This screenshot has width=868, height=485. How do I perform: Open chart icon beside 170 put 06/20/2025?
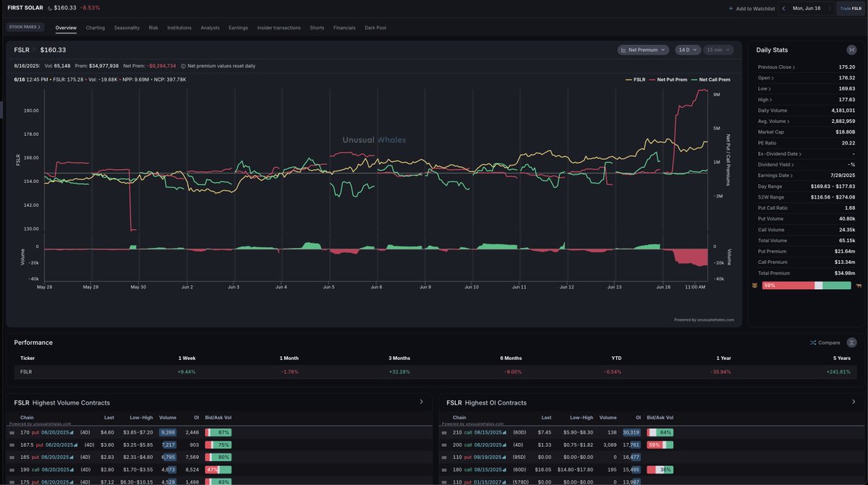[72, 432]
